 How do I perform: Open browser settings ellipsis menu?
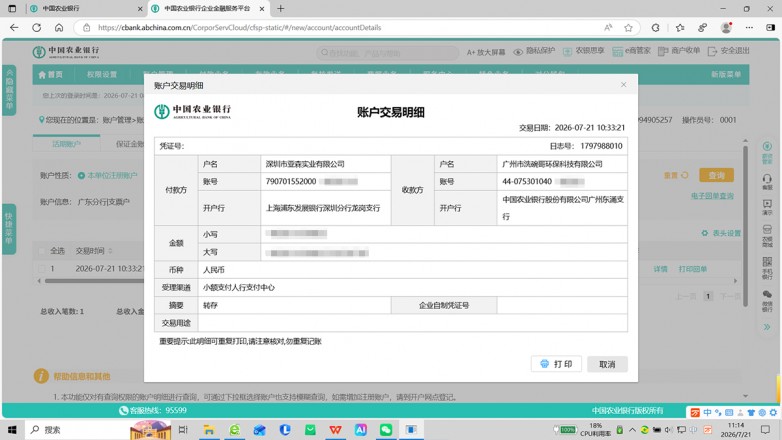pyautogui.click(x=749, y=27)
